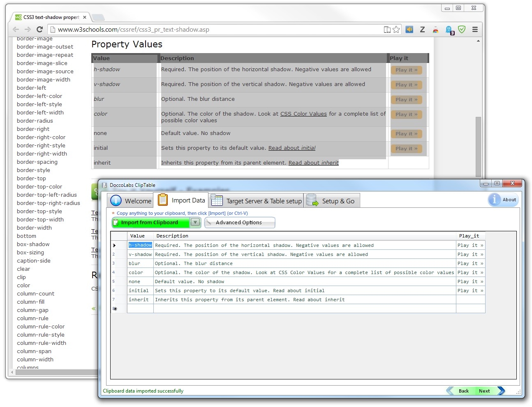Click the Z extension icon
532x407 pixels.
tap(422, 29)
